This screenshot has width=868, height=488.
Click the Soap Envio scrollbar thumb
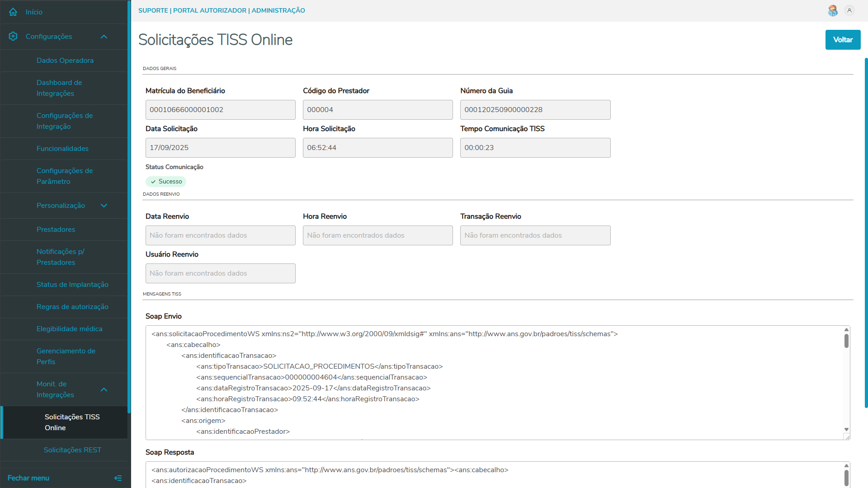pyautogui.click(x=846, y=341)
